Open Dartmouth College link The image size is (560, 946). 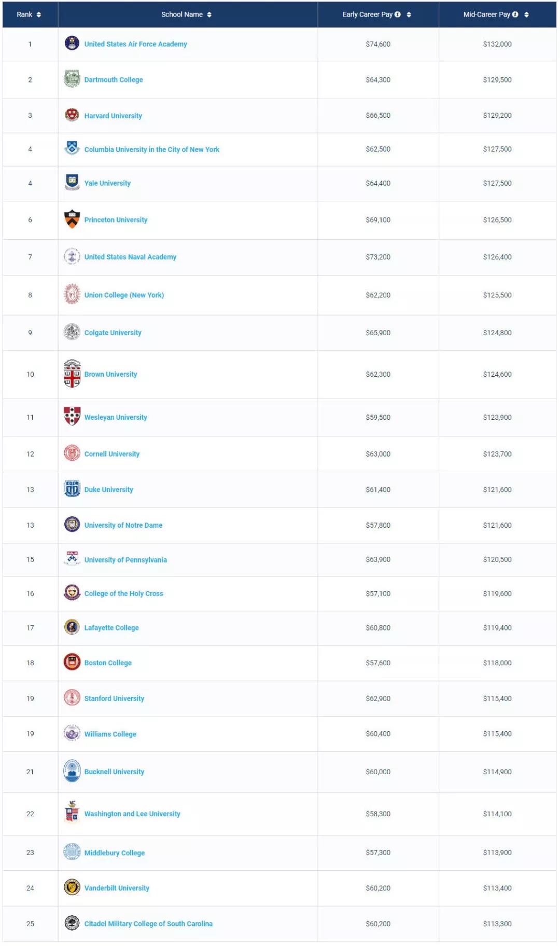(114, 80)
